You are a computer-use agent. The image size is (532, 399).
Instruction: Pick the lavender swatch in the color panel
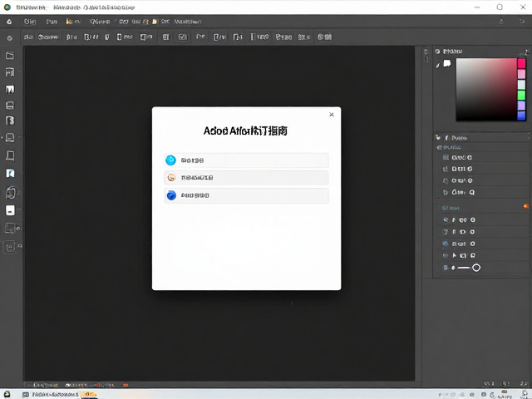[521, 106]
